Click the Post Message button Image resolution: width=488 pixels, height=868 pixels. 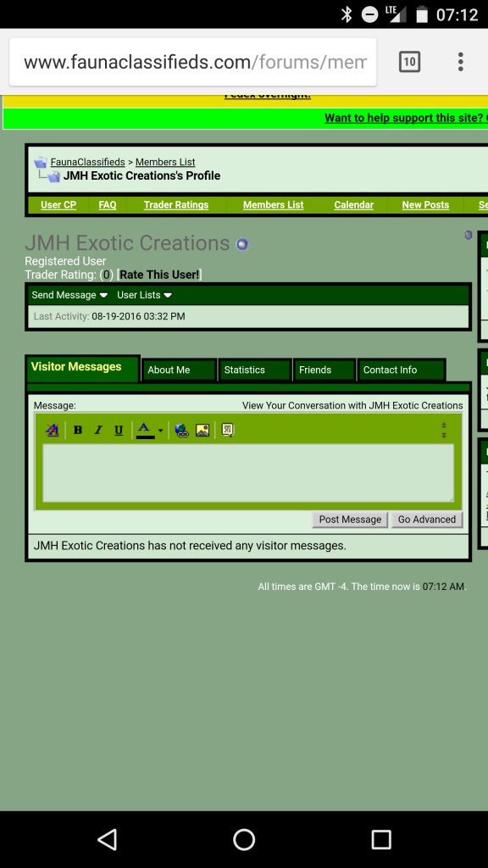tap(350, 520)
